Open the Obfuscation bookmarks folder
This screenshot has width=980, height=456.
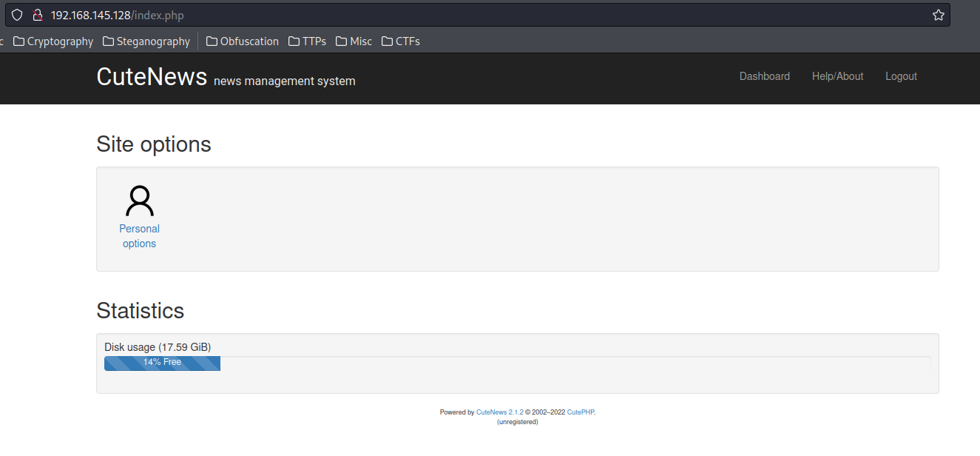[243, 41]
